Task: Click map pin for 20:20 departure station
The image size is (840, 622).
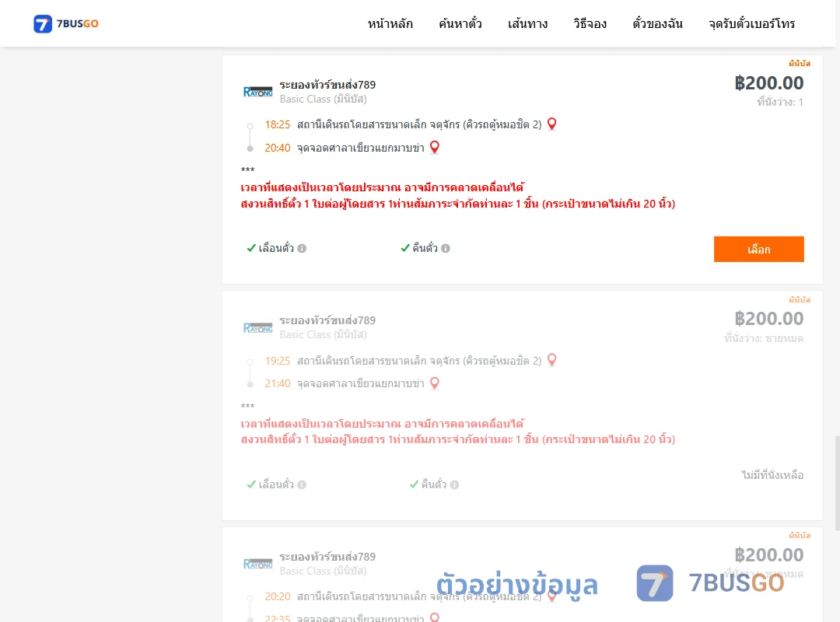Action: click(x=551, y=596)
